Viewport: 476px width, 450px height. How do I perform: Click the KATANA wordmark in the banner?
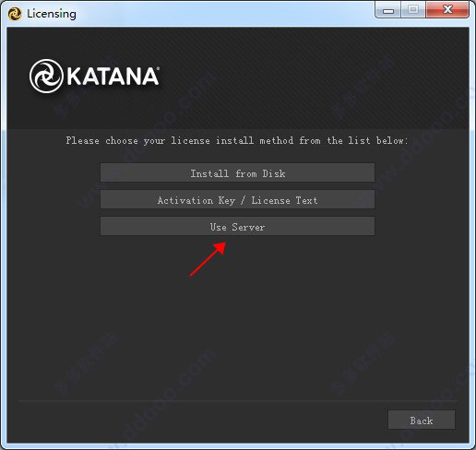(x=113, y=76)
